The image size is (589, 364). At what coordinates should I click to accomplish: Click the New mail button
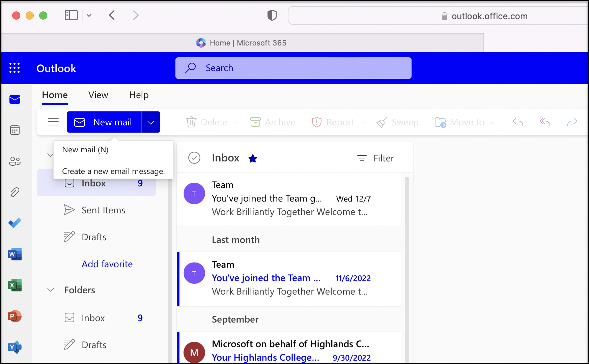pos(104,122)
